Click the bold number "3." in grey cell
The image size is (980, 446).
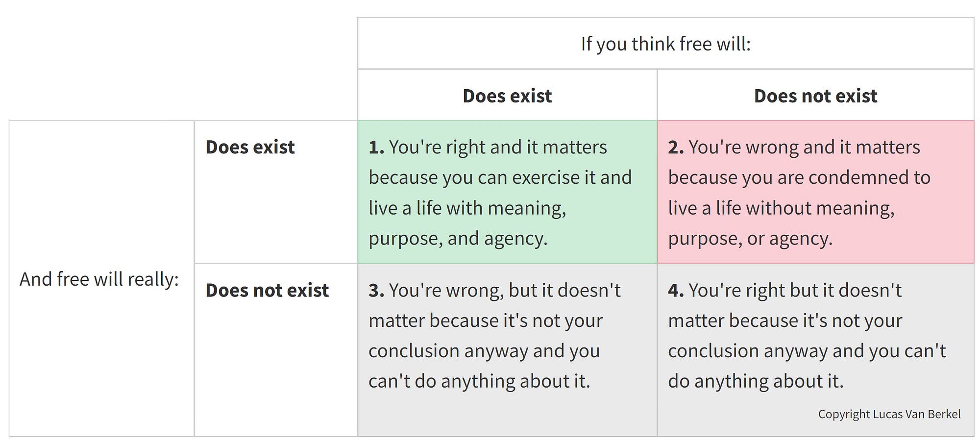(376, 290)
